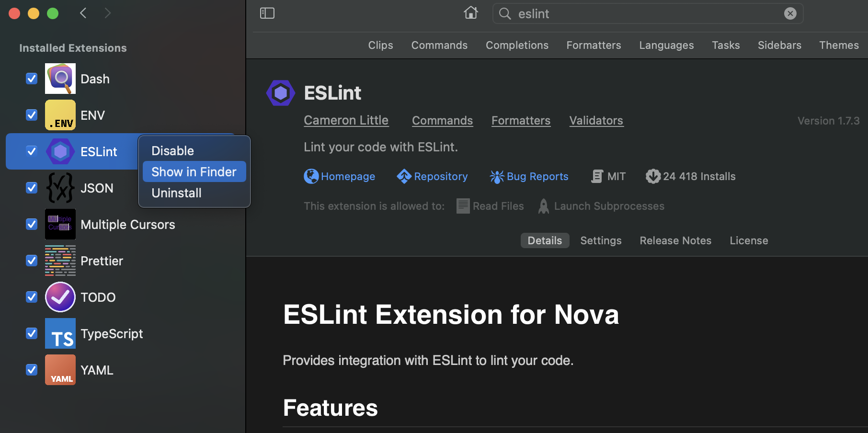This screenshot has width=868, height=433.
Task: Open Bug Reports via the bug icon
Action: click(497, 176)
